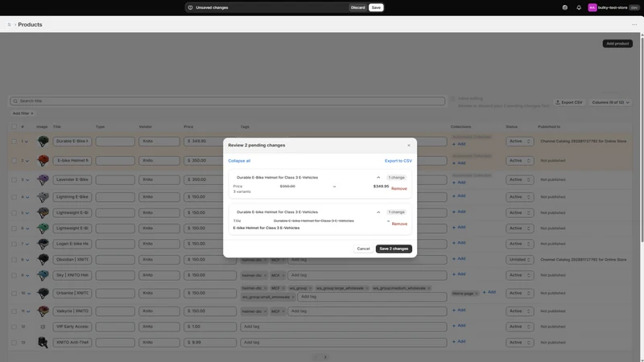Edit the Obsidian product title field

pyautogui.click(x=72, y=259)
